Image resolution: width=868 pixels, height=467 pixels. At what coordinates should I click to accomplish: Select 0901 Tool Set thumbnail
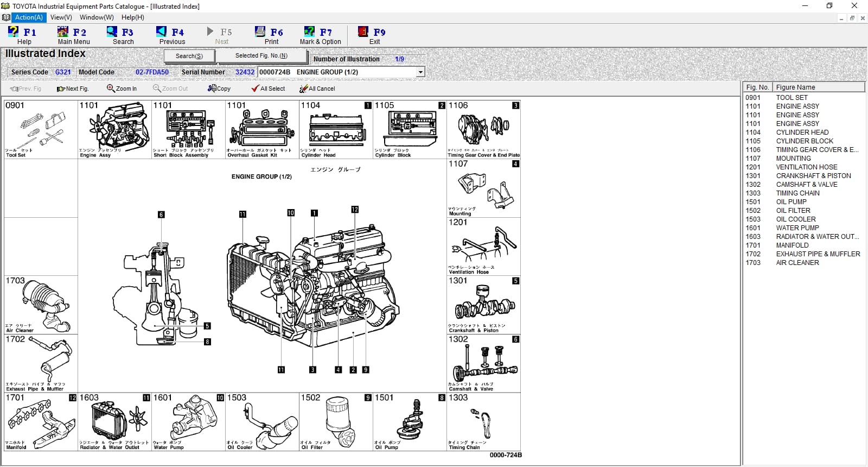point(41,129)
